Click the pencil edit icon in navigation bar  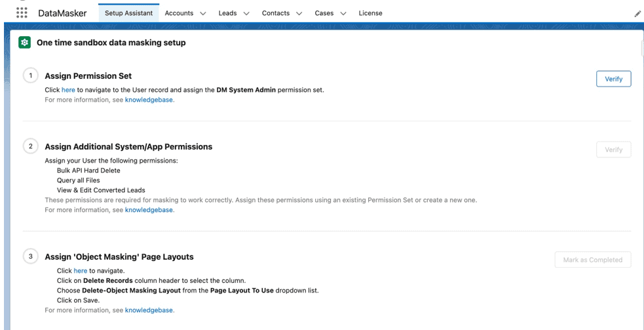point(638,14)
